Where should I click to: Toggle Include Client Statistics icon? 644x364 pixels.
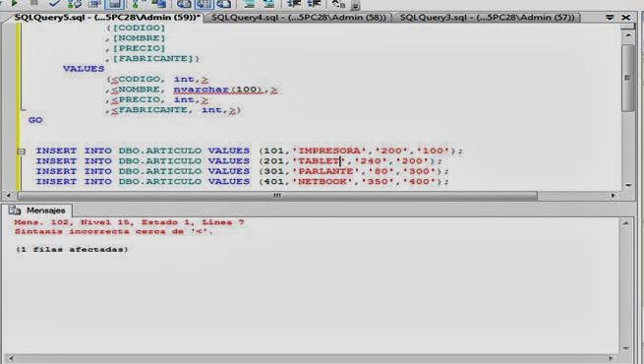coord(158,4)
